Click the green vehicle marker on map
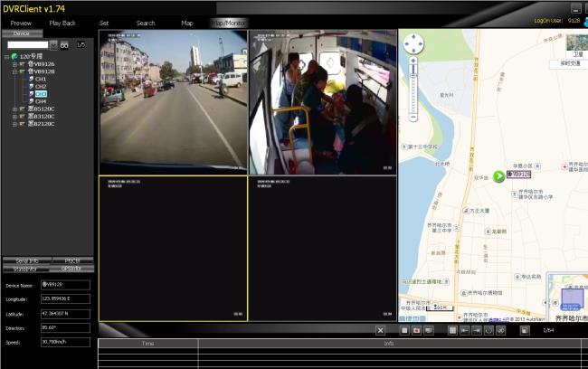The image size is (588, 369). coord(499,176)
